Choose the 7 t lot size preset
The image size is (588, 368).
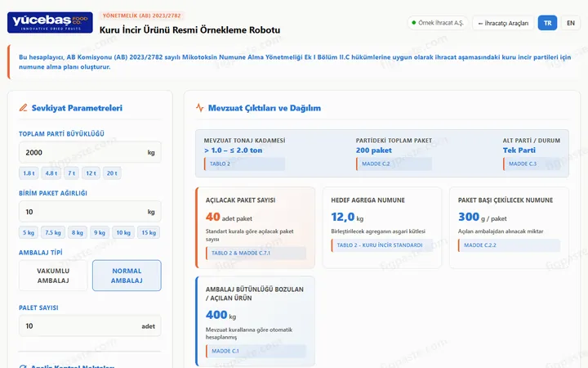71,173
